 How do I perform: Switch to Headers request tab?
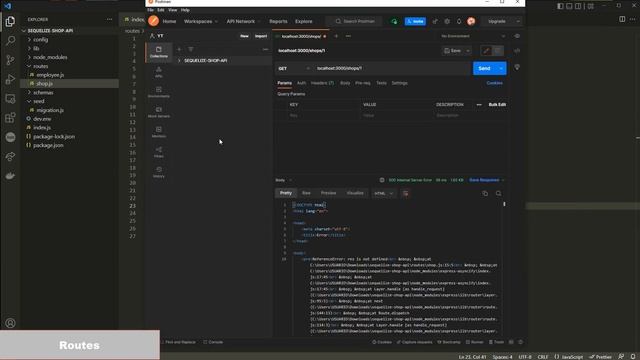322,83
